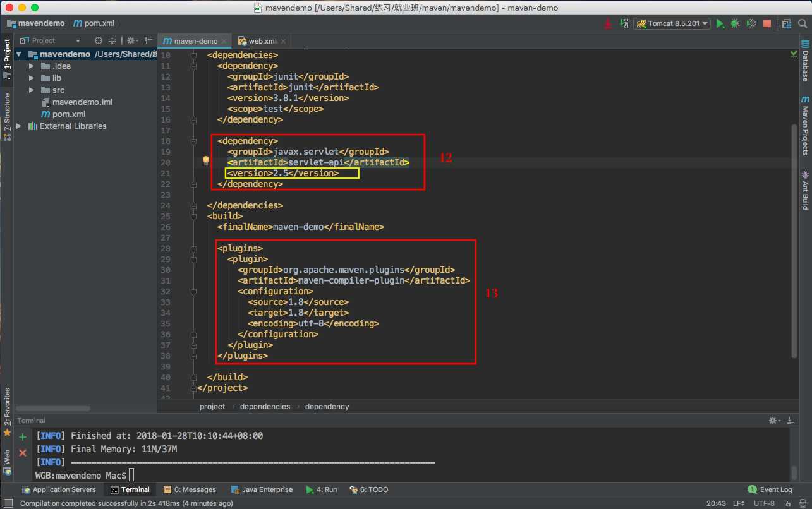The image size is (812, 509).
Task: Expand External Libraries node
Action: [19, 126]
